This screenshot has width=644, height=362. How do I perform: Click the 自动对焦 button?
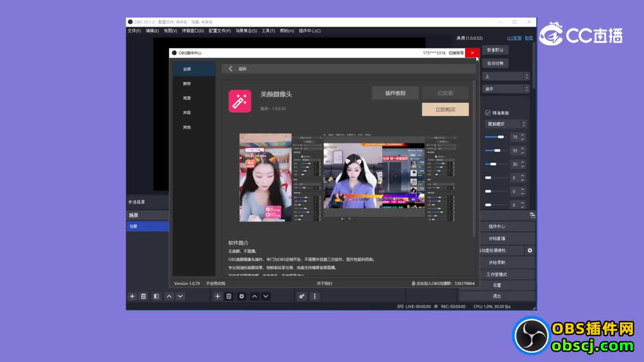click(495, 63)
